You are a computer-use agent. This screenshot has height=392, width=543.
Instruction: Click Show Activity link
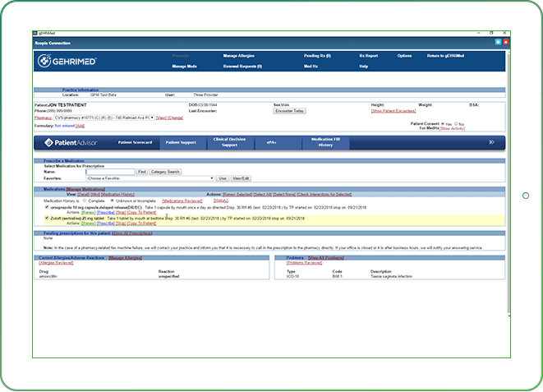pyautogui.click(x=453, y=128)
